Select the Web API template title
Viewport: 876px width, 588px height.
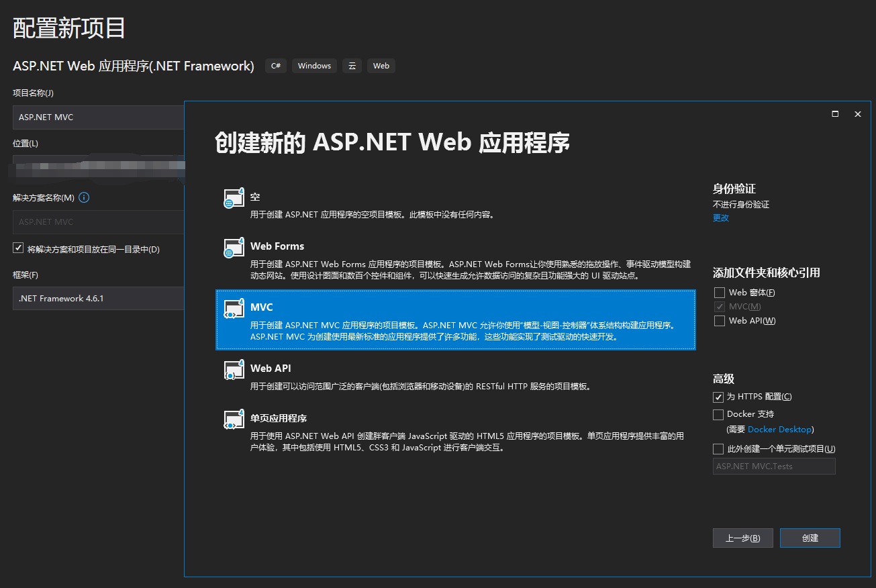(x=271, y=369)
